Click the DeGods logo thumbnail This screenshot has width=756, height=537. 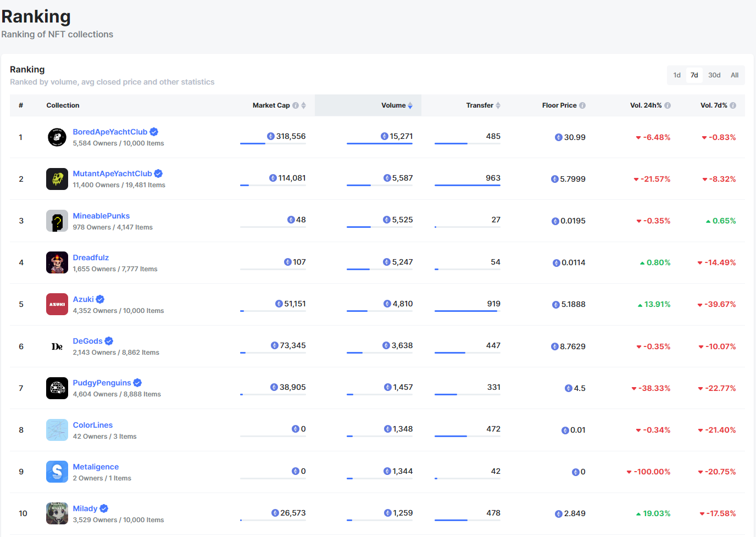tap(57, 346)
